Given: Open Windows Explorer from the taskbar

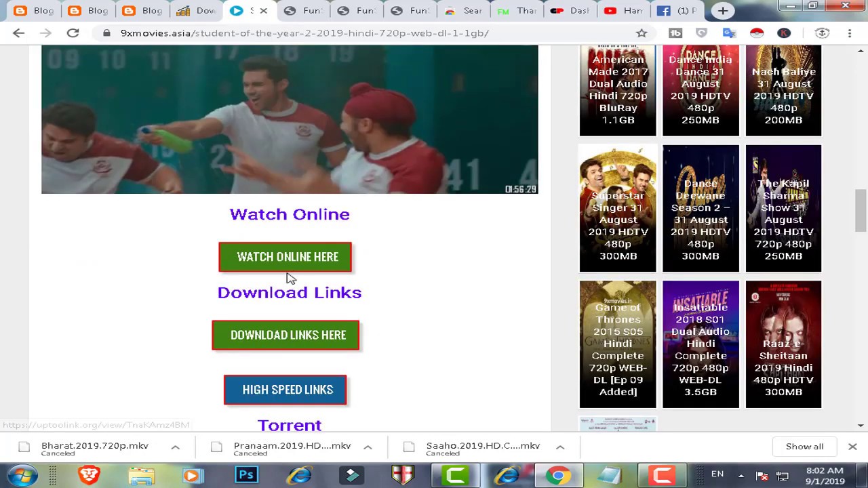Looking at the screenshot, I should coord(142,475).
